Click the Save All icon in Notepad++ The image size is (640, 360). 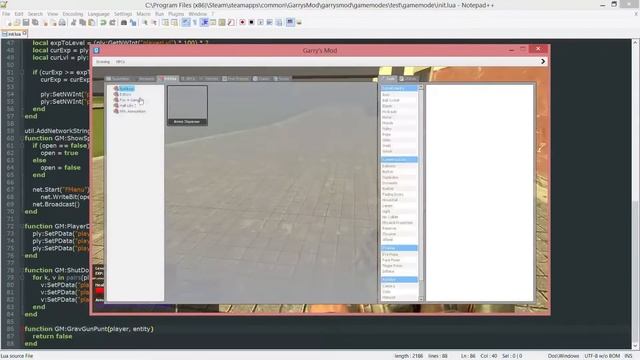tap(35, 22)
